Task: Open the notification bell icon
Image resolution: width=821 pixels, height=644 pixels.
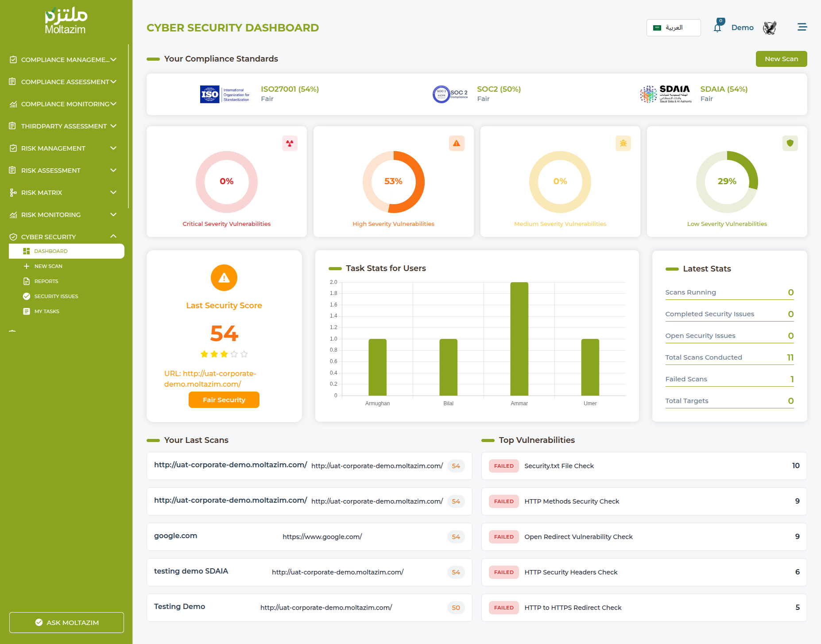Action: [717, 28]
